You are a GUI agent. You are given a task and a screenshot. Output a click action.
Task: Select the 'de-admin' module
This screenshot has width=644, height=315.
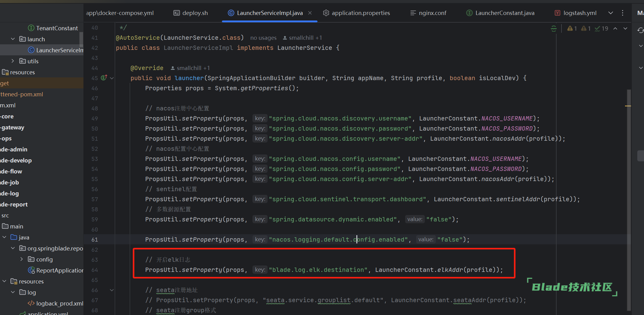[42, 149]
